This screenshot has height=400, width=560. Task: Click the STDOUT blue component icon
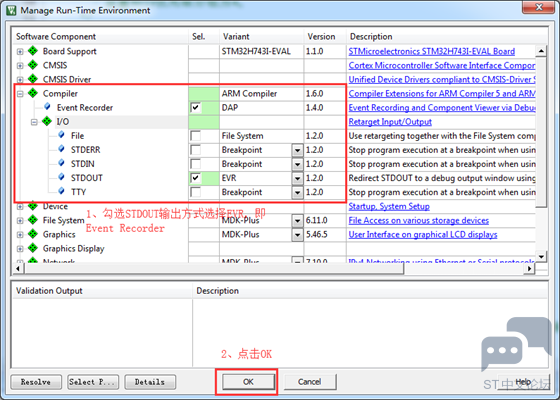61,177
